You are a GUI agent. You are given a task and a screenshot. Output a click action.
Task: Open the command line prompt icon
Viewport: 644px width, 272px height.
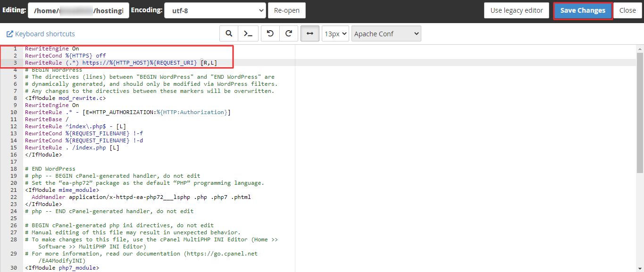pyautogui.click(x=247, y=33)
